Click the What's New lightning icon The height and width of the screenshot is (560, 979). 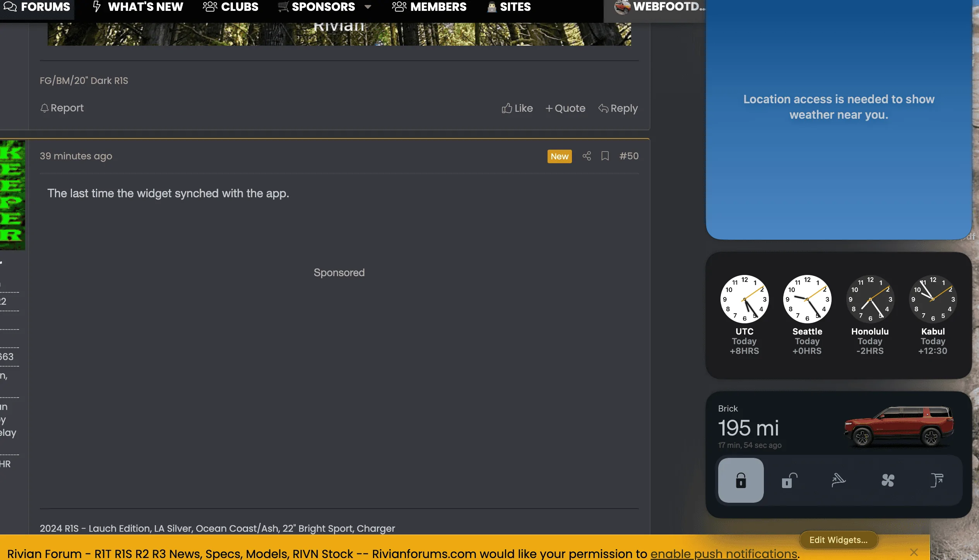(x=97, y=7)
